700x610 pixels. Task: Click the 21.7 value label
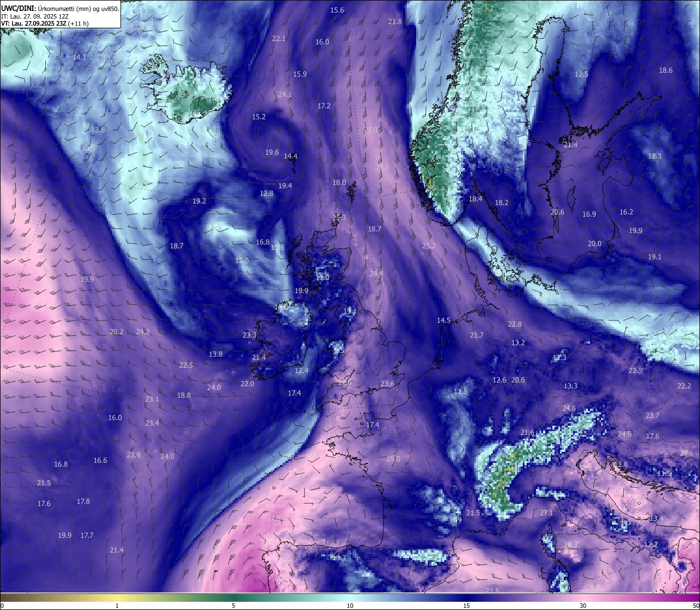coord(477,335)
